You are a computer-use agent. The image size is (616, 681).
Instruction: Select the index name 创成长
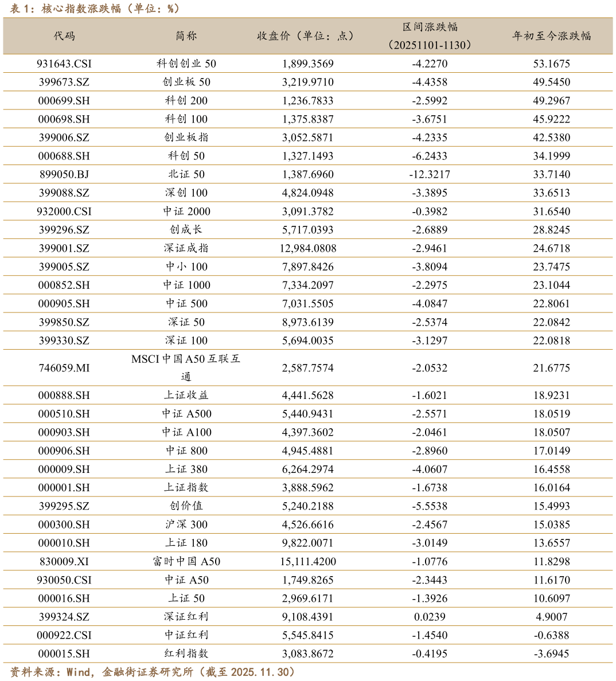[x=186, y=230]
